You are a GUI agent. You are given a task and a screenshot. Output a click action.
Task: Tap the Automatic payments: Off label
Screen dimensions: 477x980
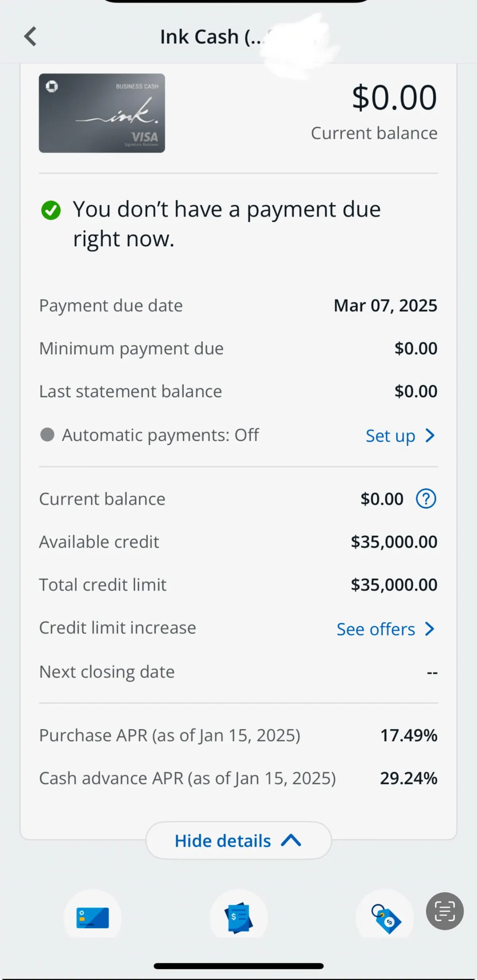[x=160, y=435]
